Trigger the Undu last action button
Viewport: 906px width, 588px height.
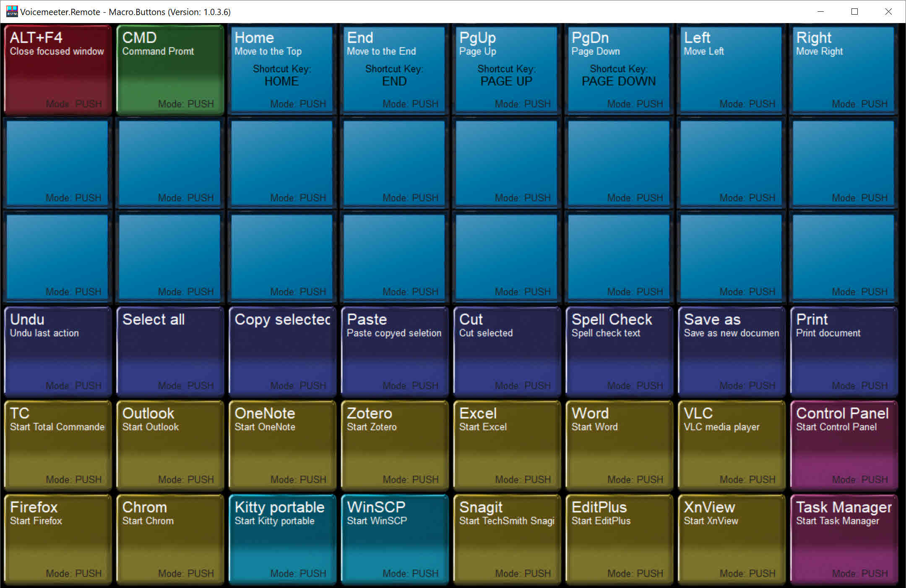coord(57,351)
